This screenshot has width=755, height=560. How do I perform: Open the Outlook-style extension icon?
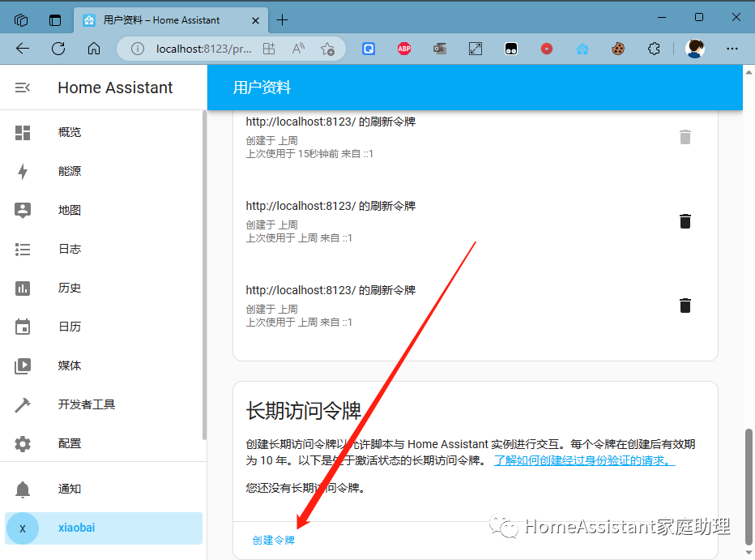(440, 48)
